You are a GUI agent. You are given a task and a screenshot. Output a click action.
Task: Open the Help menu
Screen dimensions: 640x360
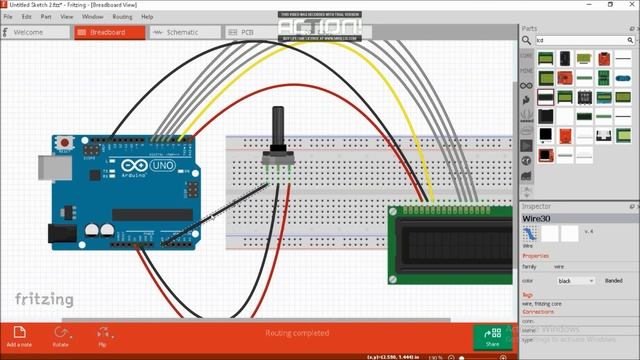point(147,17)
